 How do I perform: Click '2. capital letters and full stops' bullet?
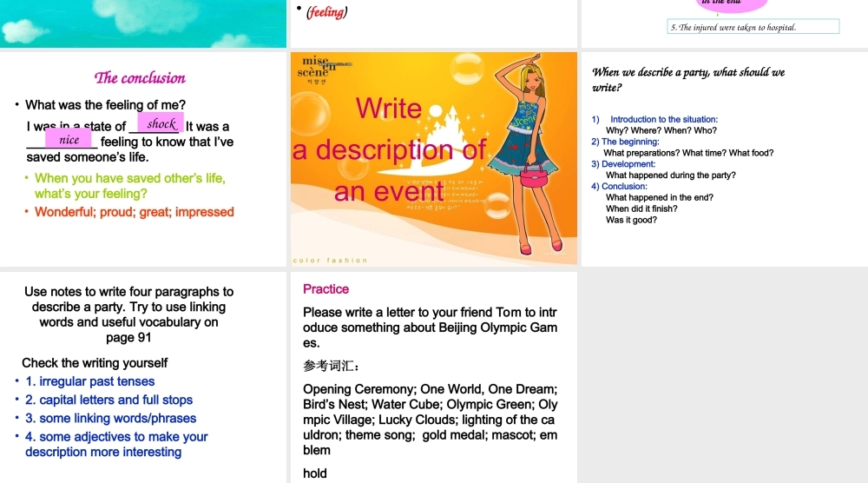[109, 400]
